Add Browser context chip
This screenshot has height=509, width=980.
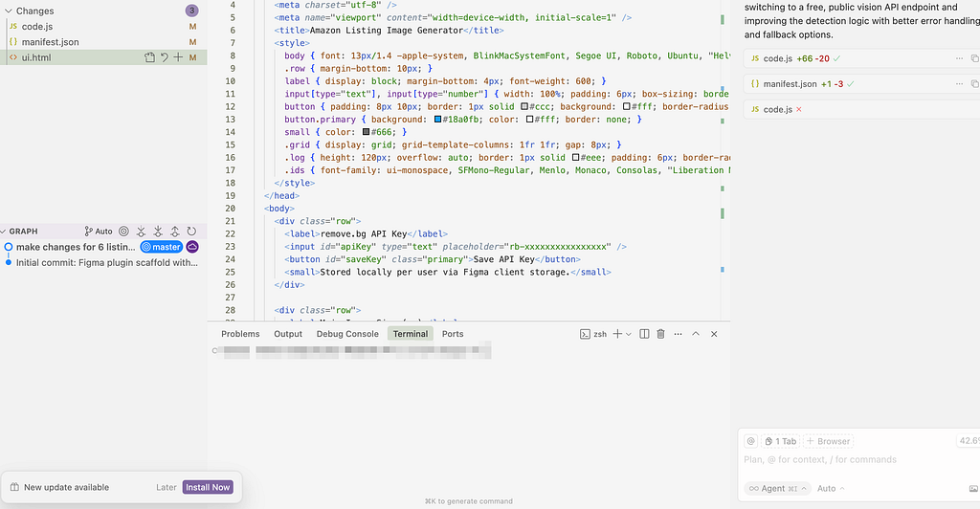828,441
